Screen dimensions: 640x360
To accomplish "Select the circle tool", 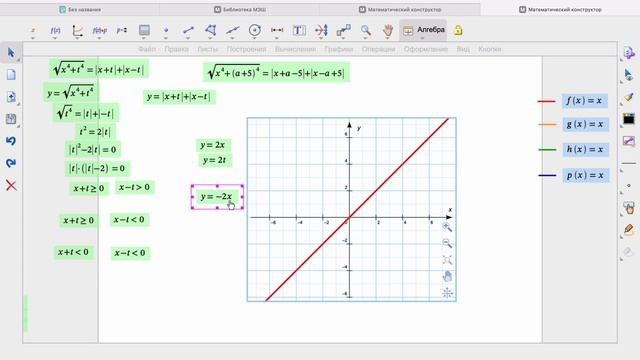I will click(255, 30).
